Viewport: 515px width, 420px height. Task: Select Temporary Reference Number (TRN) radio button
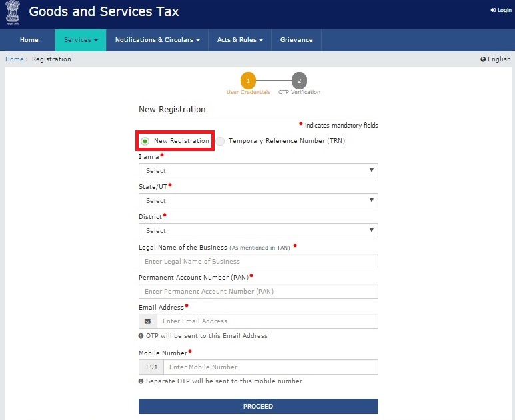click(221, 141)
